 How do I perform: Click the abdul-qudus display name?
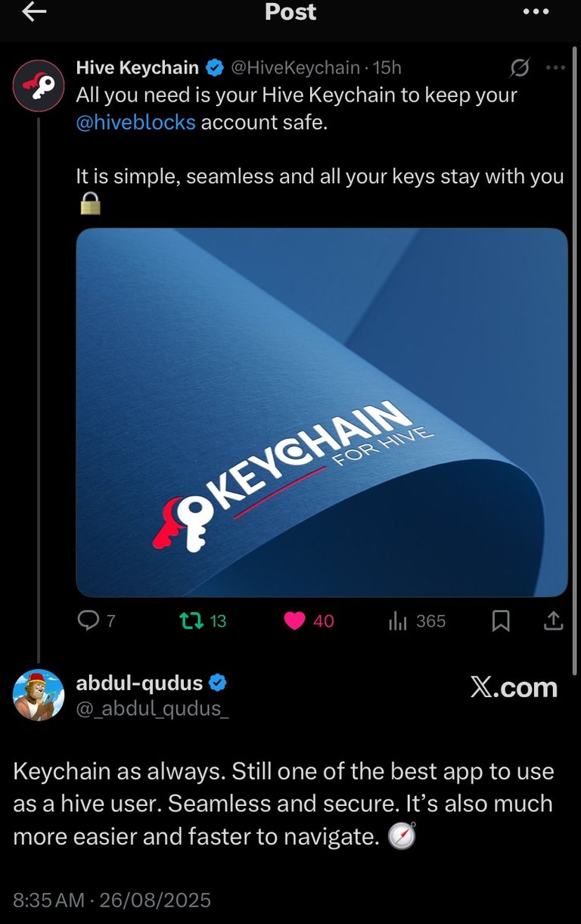click(x=140, y=683)
